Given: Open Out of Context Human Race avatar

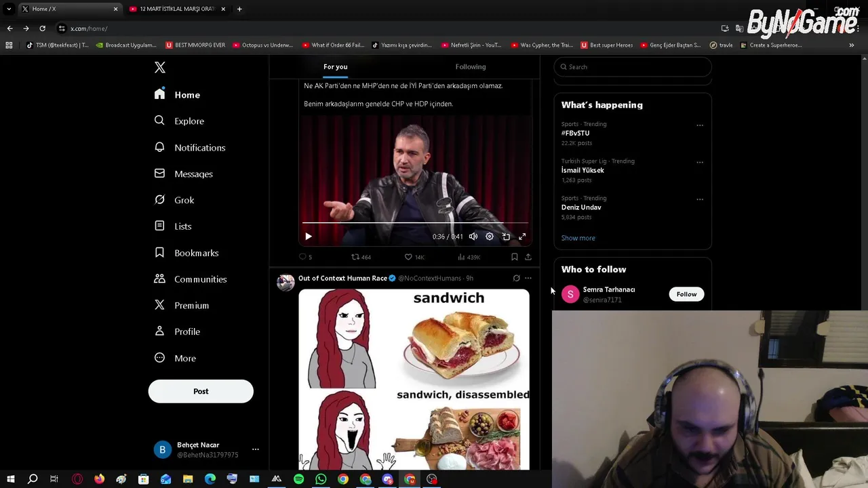Looking at the screenshot, I should coord(285,283).
